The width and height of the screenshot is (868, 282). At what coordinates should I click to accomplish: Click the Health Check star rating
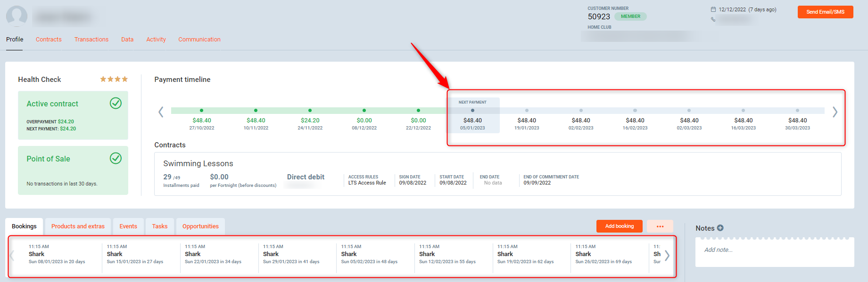(x=114, y=79)
